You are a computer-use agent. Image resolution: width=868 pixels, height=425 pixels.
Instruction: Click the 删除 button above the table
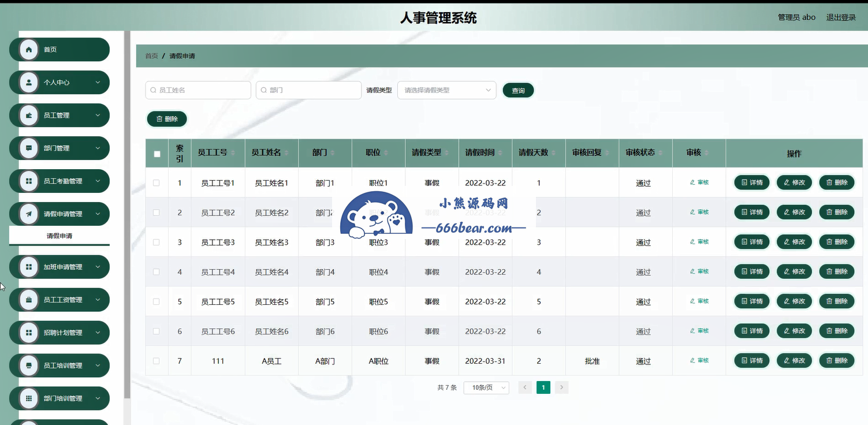click(x=167, y=119)
